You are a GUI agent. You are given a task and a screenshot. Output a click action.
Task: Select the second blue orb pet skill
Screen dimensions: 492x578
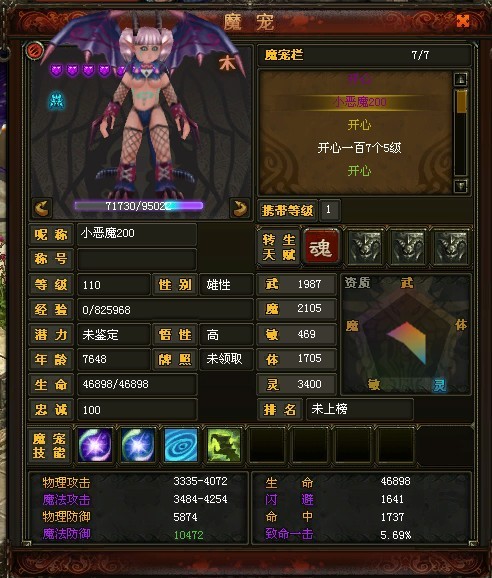tap(138, 445)
